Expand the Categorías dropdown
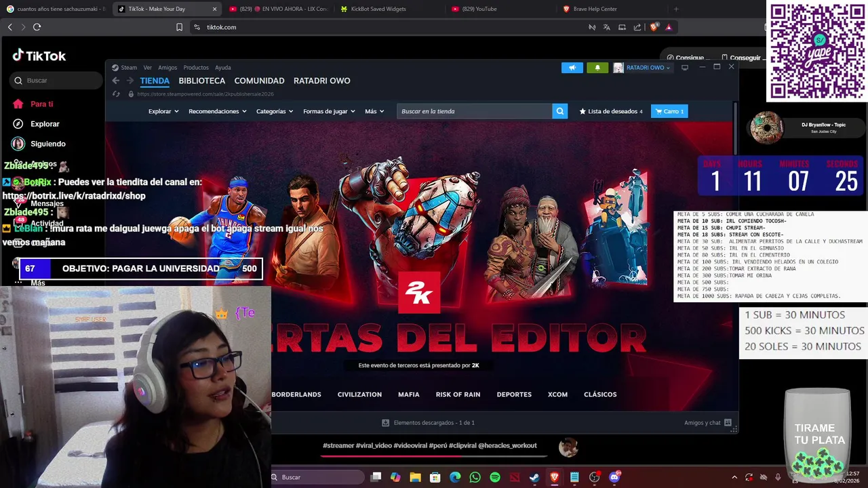 coord(275,111)
